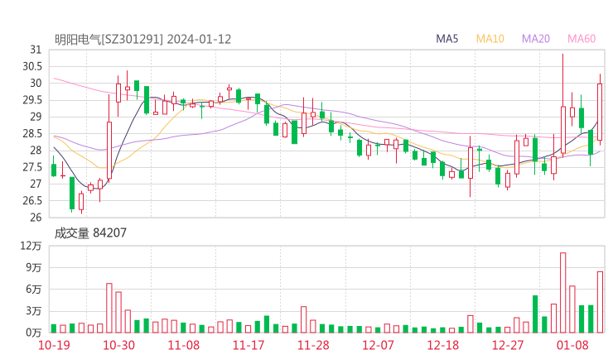Click the 12-07 date axis label

click(378, 345)
